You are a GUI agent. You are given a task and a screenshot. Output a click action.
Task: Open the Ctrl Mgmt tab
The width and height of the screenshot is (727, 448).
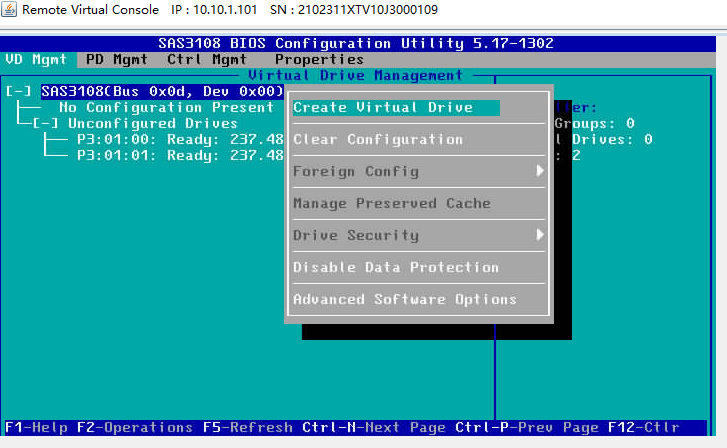click(x=207, y=59)
